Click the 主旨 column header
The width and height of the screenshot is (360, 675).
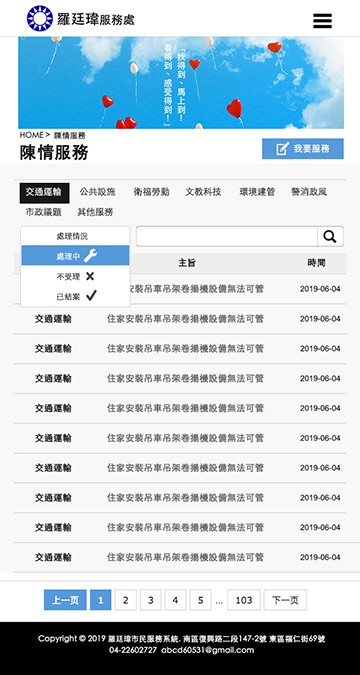click(x=187, y=263)
